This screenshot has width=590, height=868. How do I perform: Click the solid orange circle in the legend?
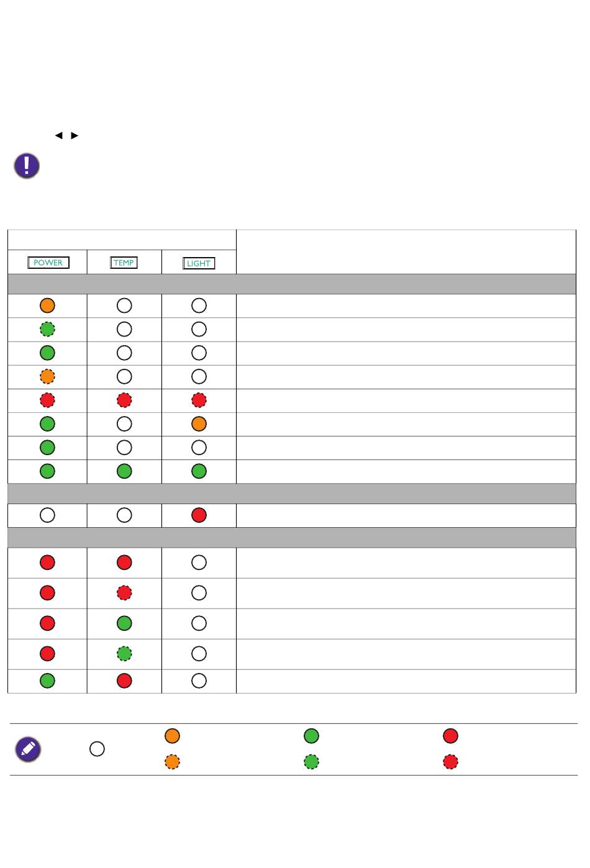172,736
